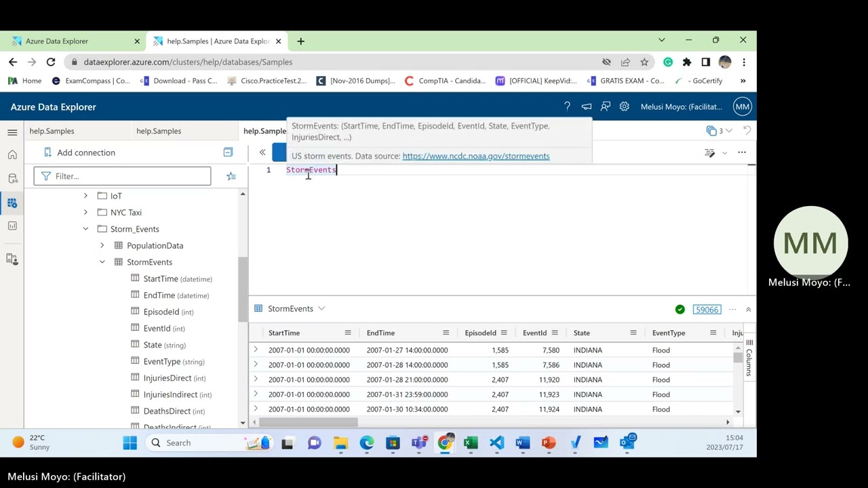Viewport: 868px width, 488px height.
Task: Open StartTime column menu icon
Action: point(348,333)
